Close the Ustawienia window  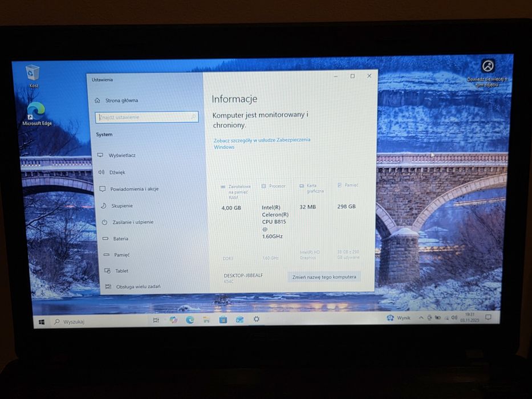pyautogui.click(x=369, y=76)
